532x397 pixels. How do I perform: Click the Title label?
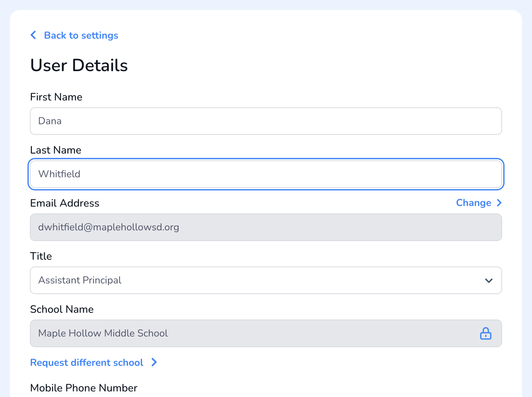[41, 256]
